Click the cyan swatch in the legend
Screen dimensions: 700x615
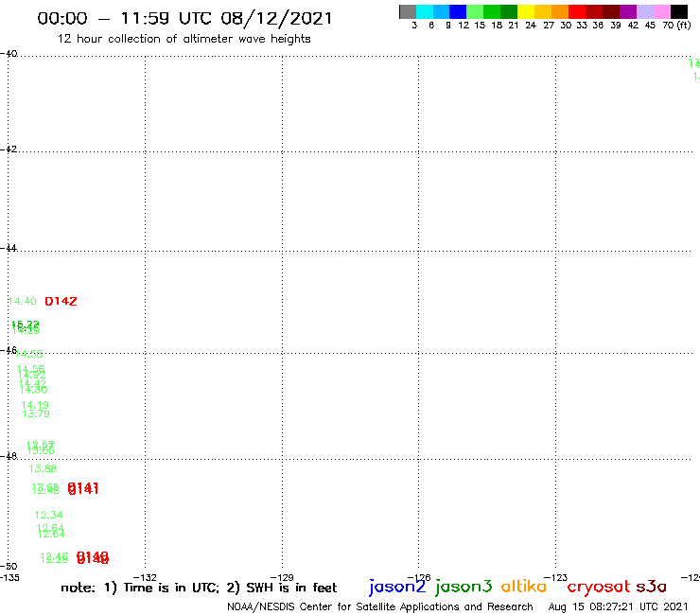point(425,11)
